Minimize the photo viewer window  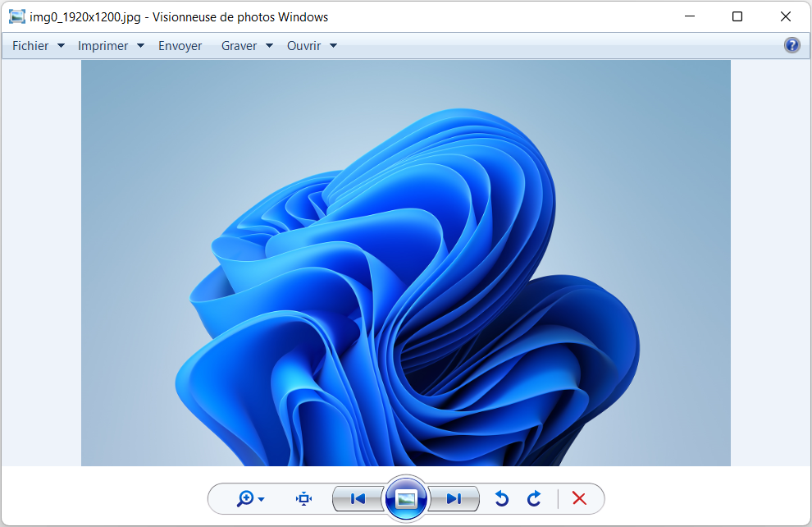coord(690,16)
